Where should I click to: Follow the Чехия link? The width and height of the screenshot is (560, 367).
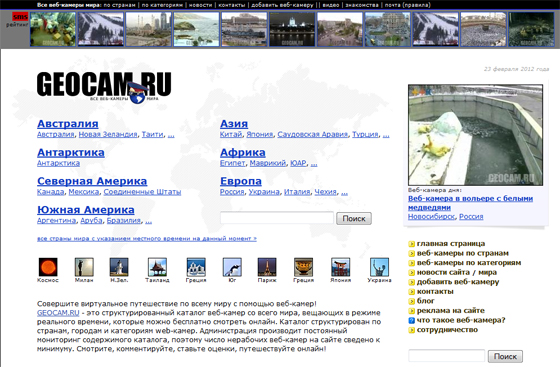(325, 192)
